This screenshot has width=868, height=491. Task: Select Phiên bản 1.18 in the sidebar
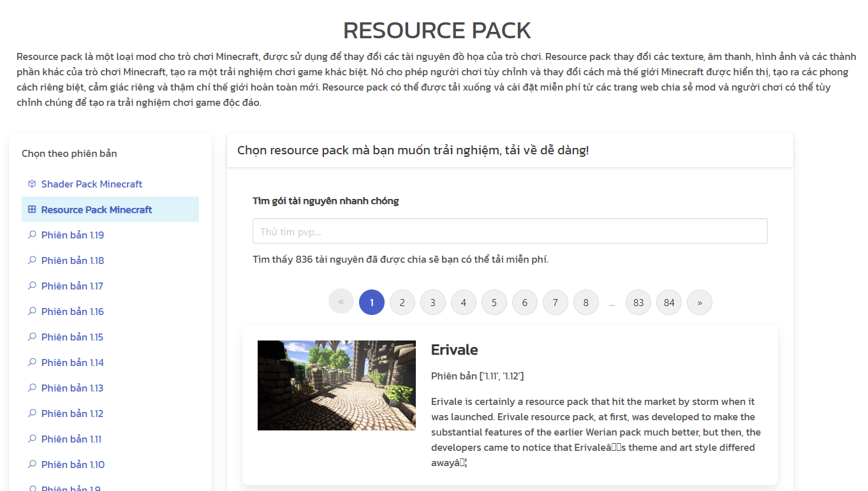[x=72, y=260]
